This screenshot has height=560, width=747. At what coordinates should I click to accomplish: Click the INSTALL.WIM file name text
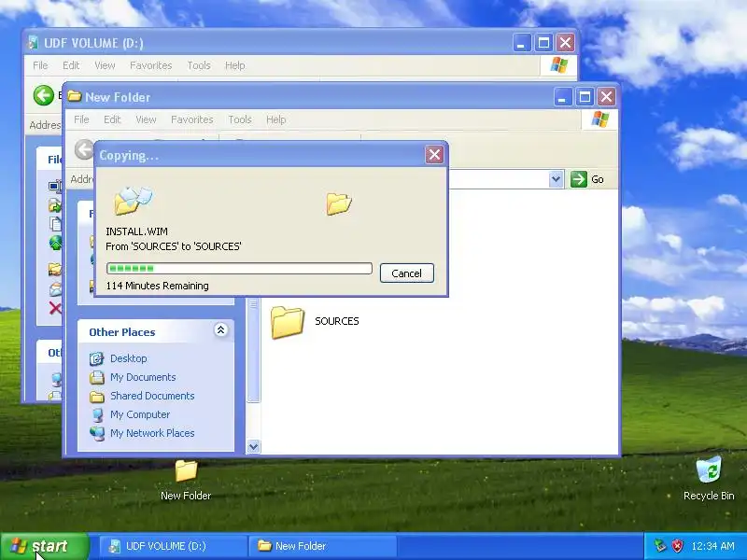(136, 231)
